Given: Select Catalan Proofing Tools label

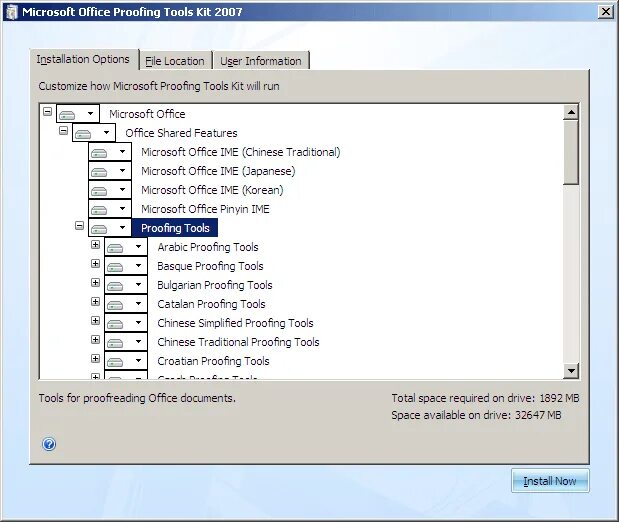Looking at the screenshot, I should (x=211, y=304).
